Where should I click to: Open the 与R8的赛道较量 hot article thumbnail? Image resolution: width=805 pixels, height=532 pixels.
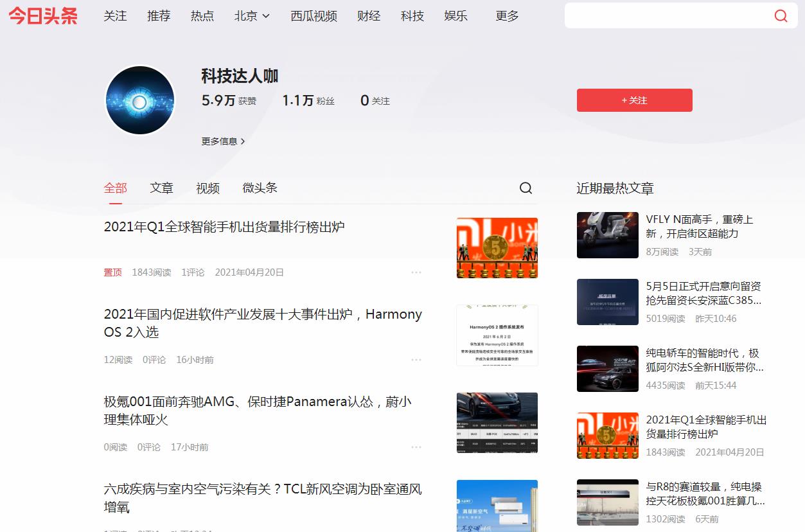coord(608,502)
